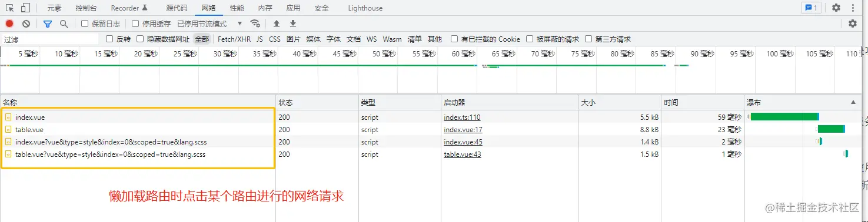Switch to the 元素 tab

click(54, 8)
